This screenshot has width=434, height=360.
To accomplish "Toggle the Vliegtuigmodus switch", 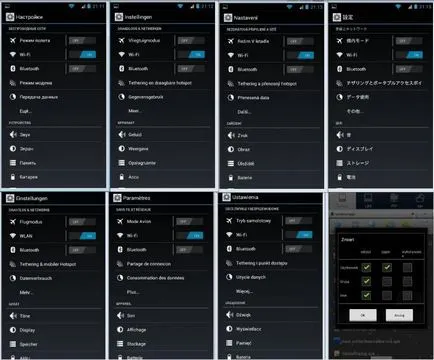I will pos(191,41).
